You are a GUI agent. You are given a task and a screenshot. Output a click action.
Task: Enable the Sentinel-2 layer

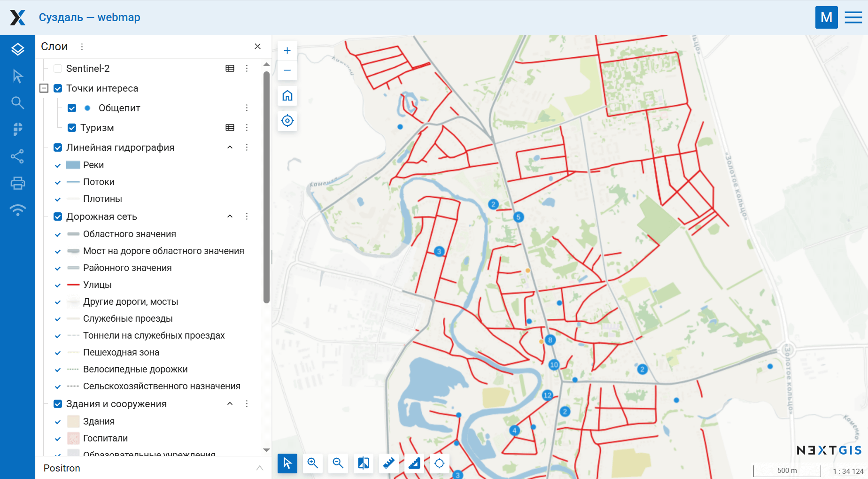click(x=57, y=68)
